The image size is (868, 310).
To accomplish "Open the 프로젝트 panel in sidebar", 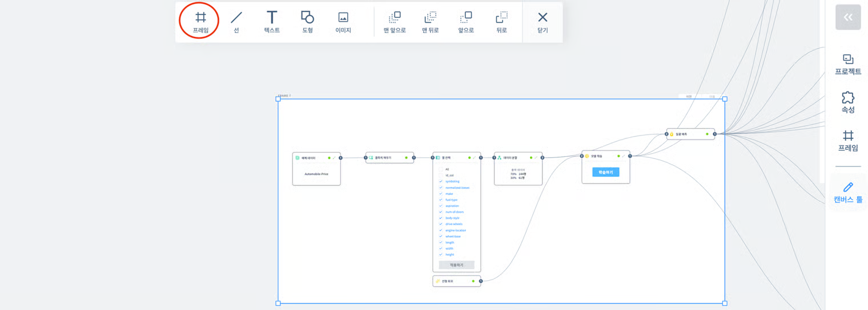I will (848, 64).
